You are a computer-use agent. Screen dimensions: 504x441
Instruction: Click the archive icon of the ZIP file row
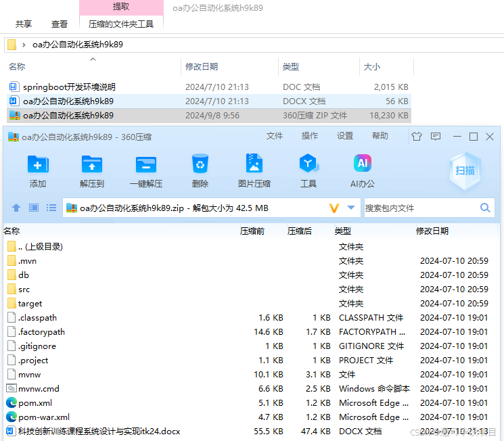point(14,116)
